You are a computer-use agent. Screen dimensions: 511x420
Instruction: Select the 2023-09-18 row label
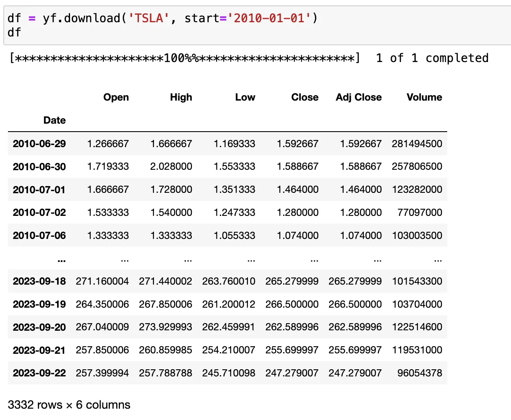(x=39, y=281)
